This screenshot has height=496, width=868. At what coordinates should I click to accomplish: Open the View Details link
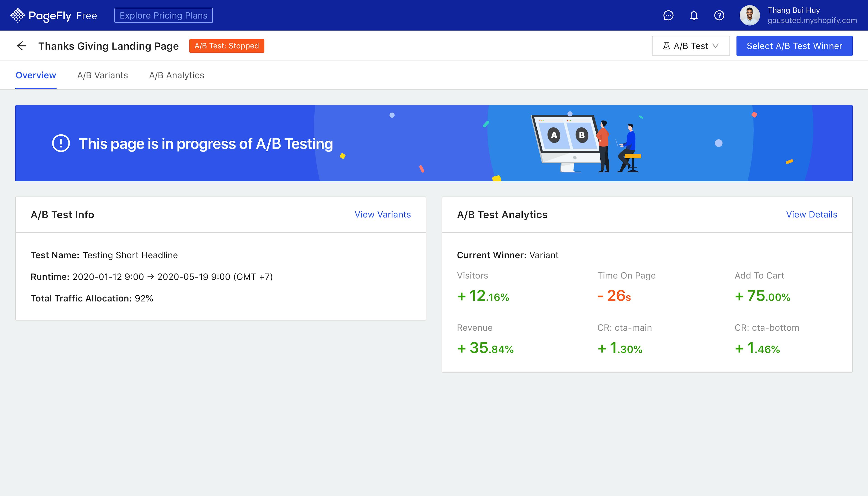click(x=811, y=215)
